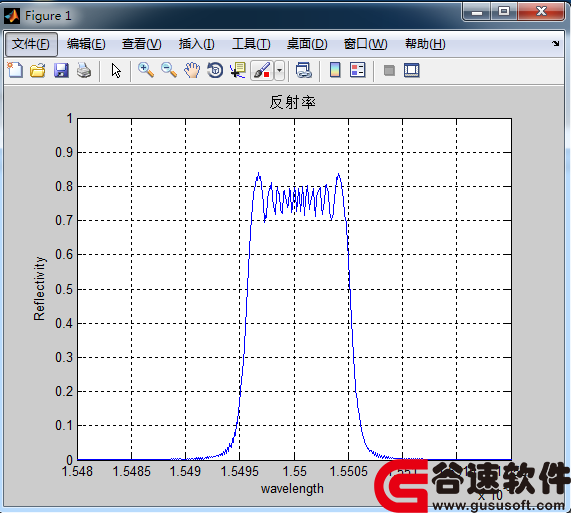Click the 0.1 y-axis tick label

tap(64, 425)
